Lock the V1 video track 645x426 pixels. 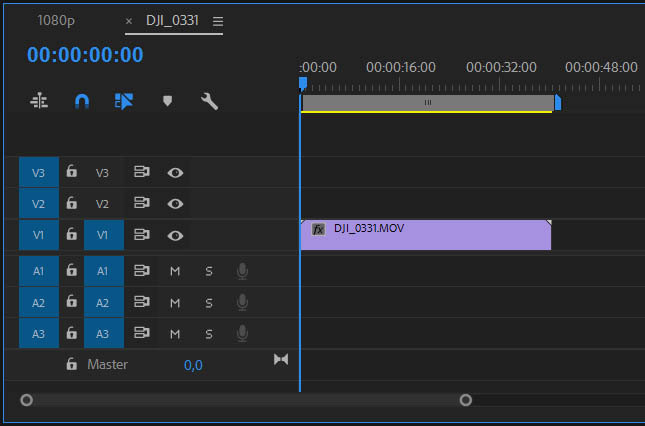click(x=72, y=234)
